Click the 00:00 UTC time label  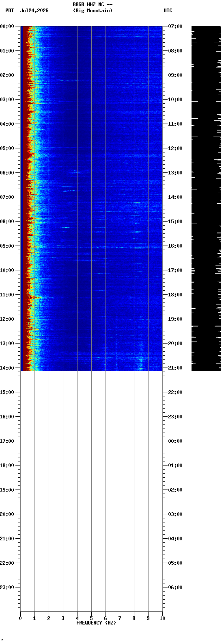[x=175, y=441]
